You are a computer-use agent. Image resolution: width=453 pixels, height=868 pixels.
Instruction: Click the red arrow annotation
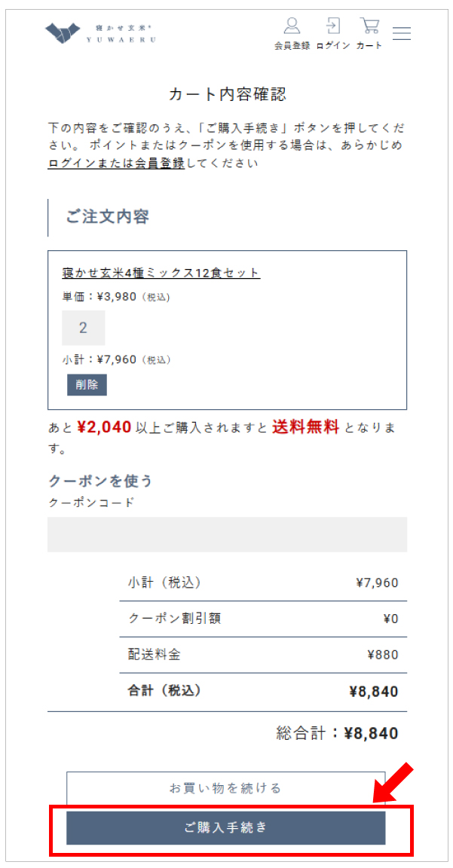tap(393, 782)
